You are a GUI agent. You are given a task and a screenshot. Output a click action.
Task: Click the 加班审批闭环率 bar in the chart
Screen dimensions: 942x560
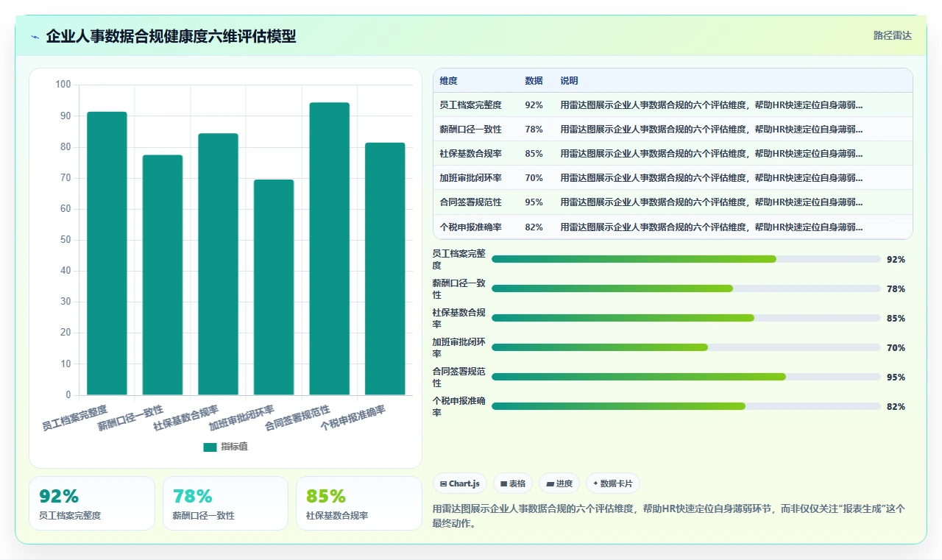[274, 287]
